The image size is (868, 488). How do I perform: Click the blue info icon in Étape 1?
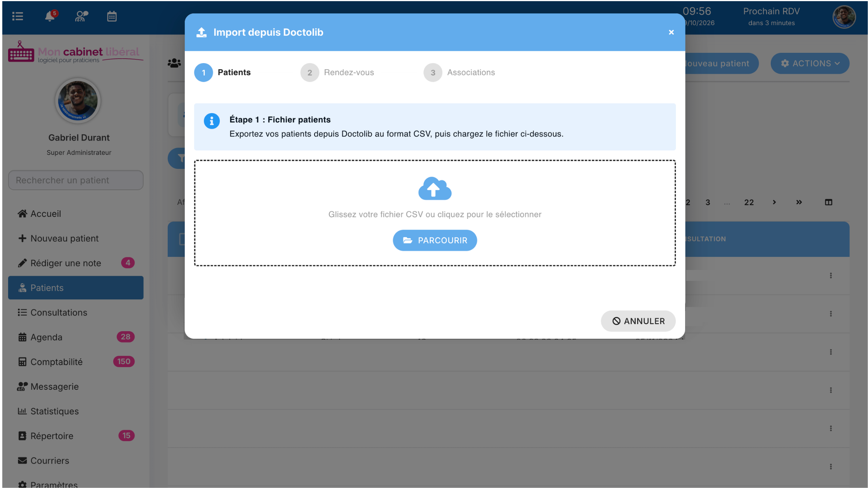(212, 121)
